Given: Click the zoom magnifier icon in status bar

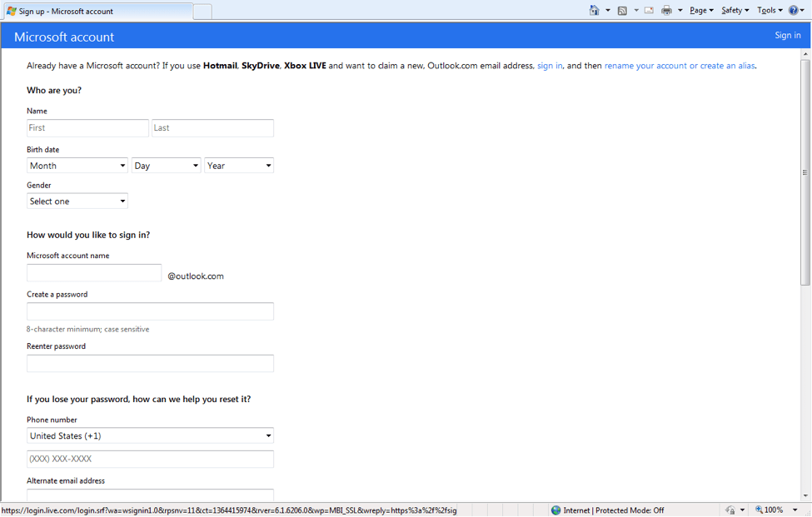Looking at the screenshot, I should (x=759, y=510).
